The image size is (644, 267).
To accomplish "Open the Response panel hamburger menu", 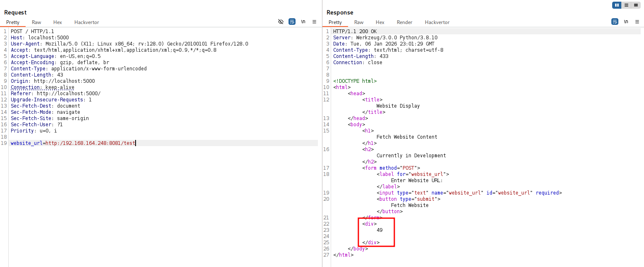I will 637,22.
